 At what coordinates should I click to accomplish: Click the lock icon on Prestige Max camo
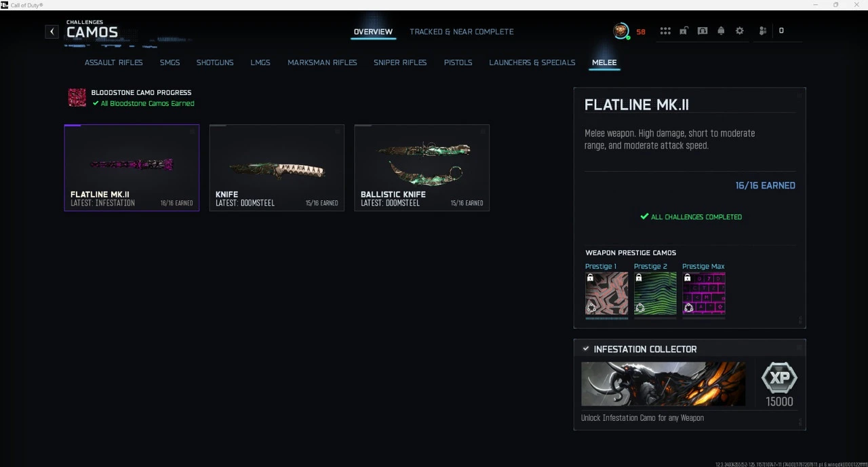coord(687,278)
